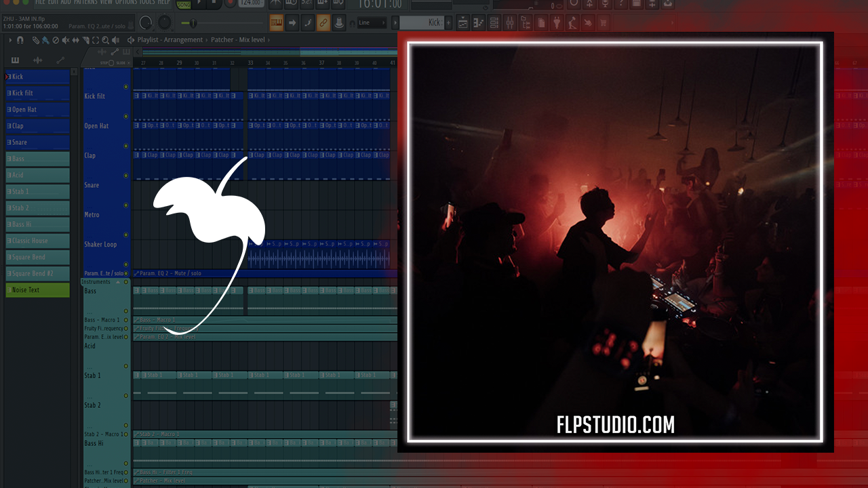The width and height of the screenshot is (868, 488).
Task: Select the Noise Text pattern
Action: pos(38,290)
